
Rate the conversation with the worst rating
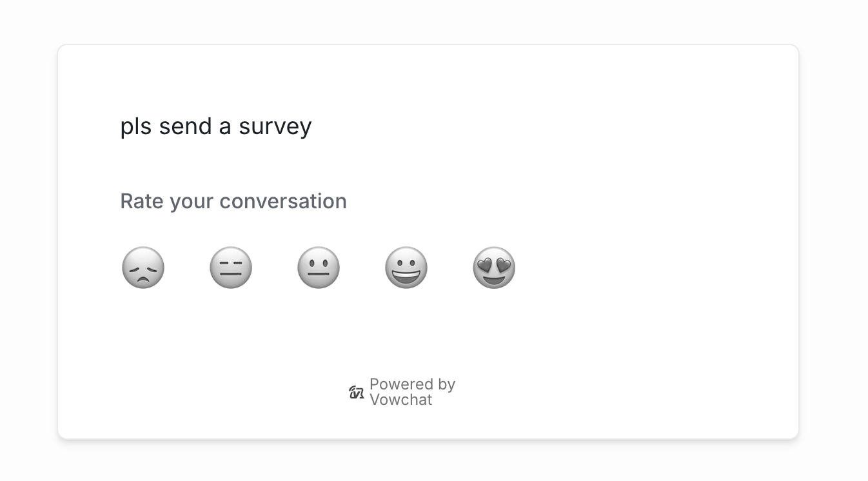[143, 268]
